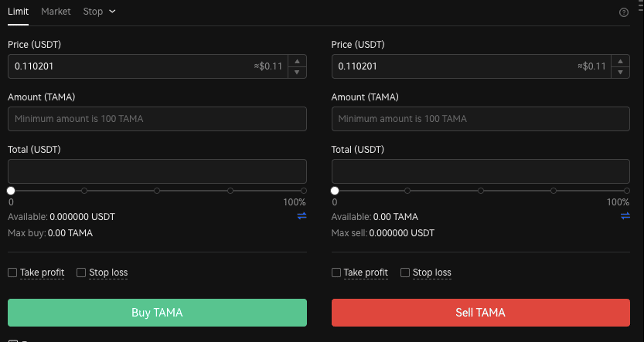This screenshot has height=342, width=644.
Task: Enable Stop loss on buy side
Action: tap(81, 273)
